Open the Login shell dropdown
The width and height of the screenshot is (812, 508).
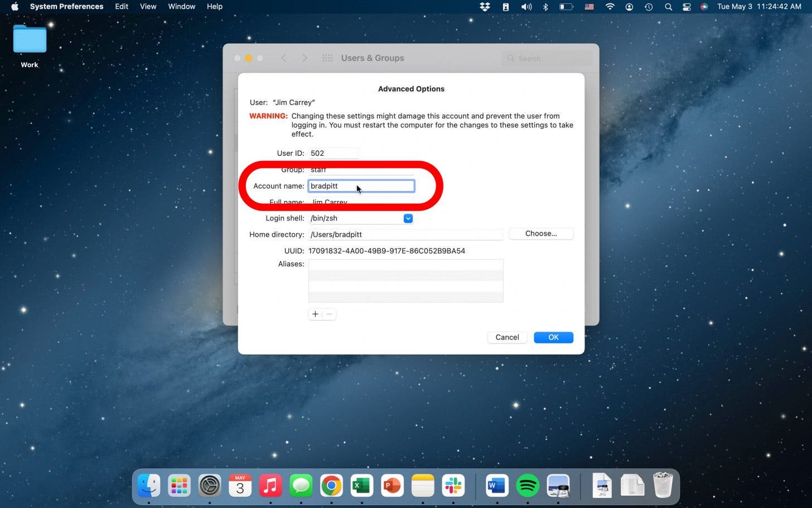coord(408,218)
